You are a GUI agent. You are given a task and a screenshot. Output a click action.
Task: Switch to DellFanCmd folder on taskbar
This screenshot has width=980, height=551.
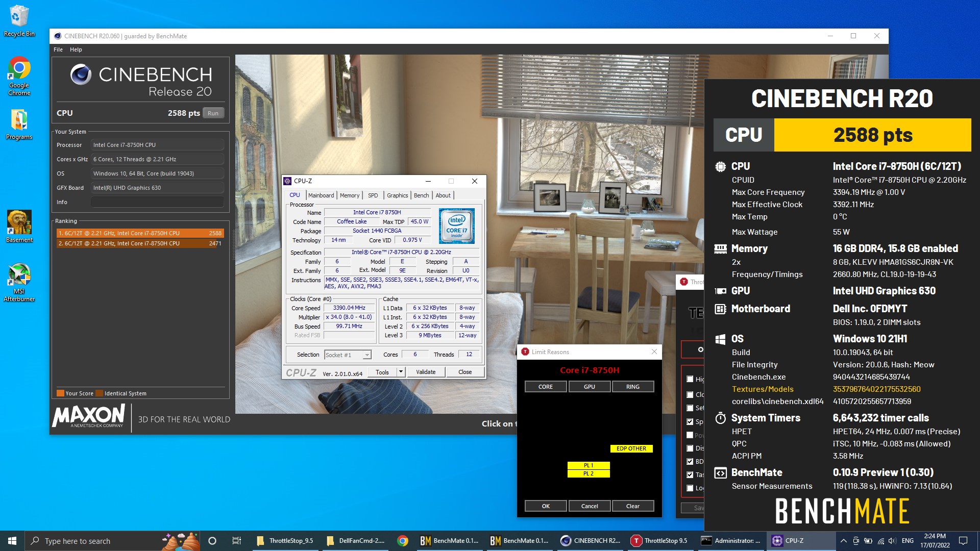356,541
